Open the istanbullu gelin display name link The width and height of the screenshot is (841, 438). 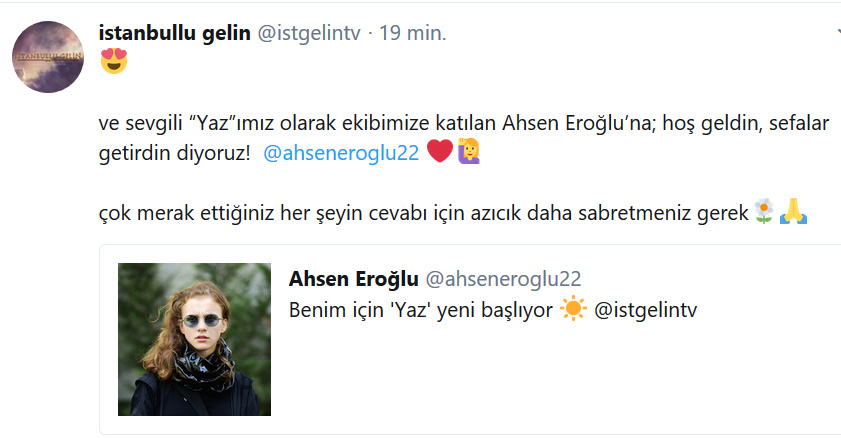point(174,33)
